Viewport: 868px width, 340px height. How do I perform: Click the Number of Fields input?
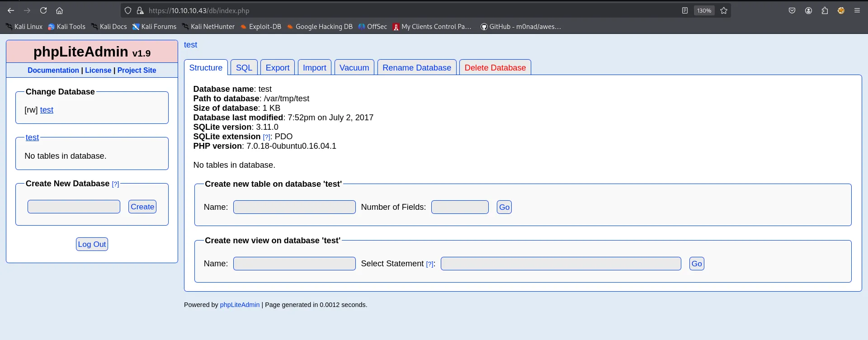click(460, 207)
